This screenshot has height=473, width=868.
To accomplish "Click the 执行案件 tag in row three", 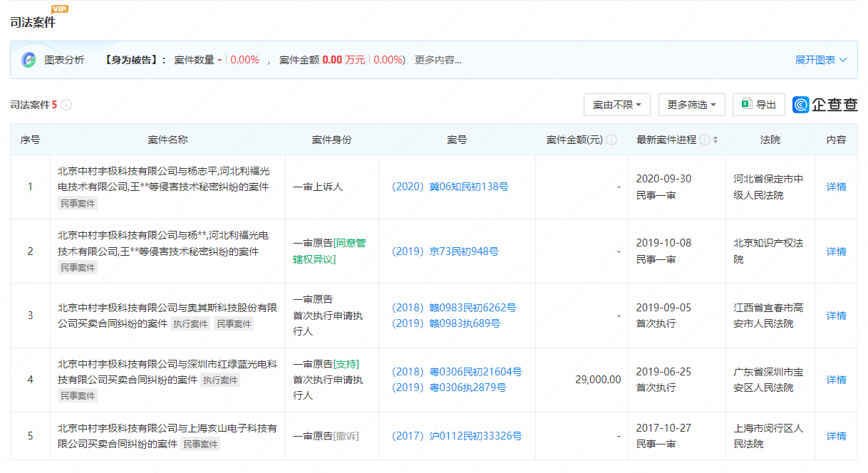I will (191, 324).
